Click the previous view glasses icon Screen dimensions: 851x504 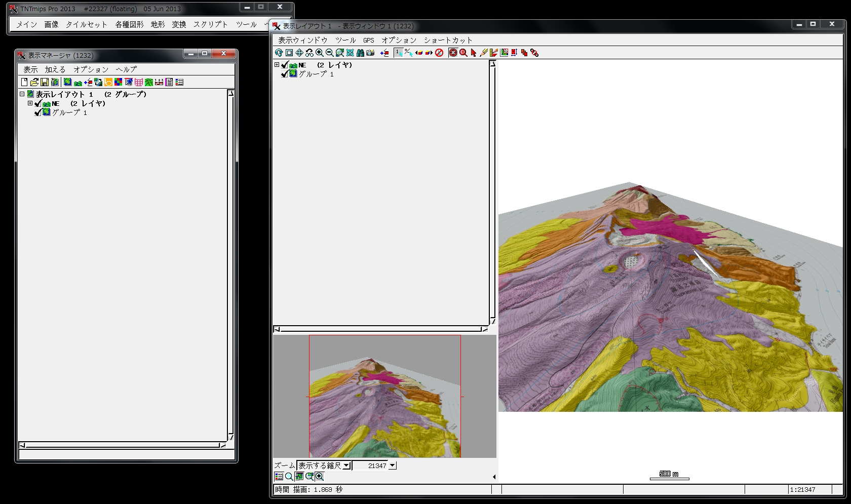point(310,53)
